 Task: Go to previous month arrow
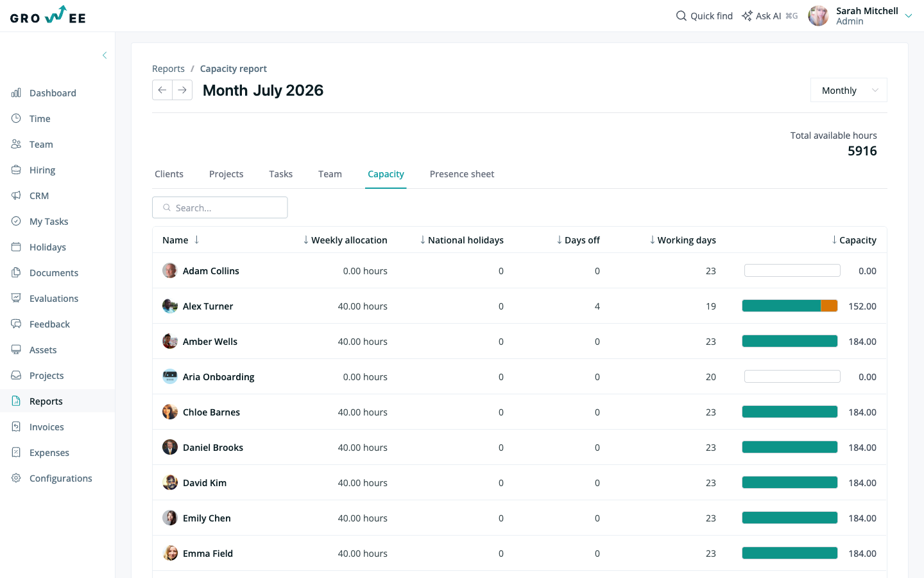tap(162, 90)
